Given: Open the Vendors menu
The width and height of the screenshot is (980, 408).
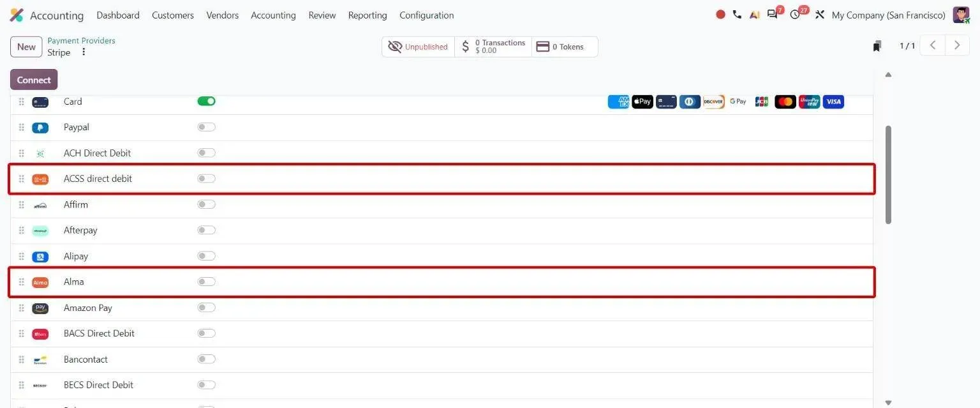Looking at the screenshot, I should coord(223,15).
